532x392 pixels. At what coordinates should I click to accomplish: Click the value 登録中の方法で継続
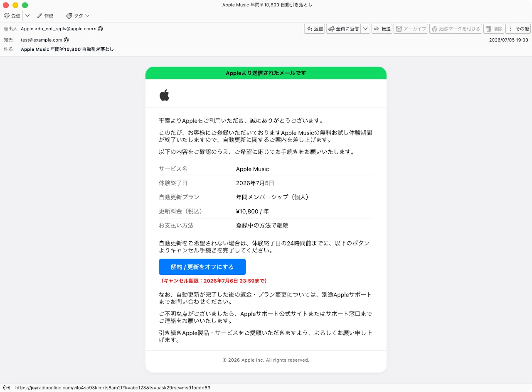pyautogui.click(x=262, y=225)
